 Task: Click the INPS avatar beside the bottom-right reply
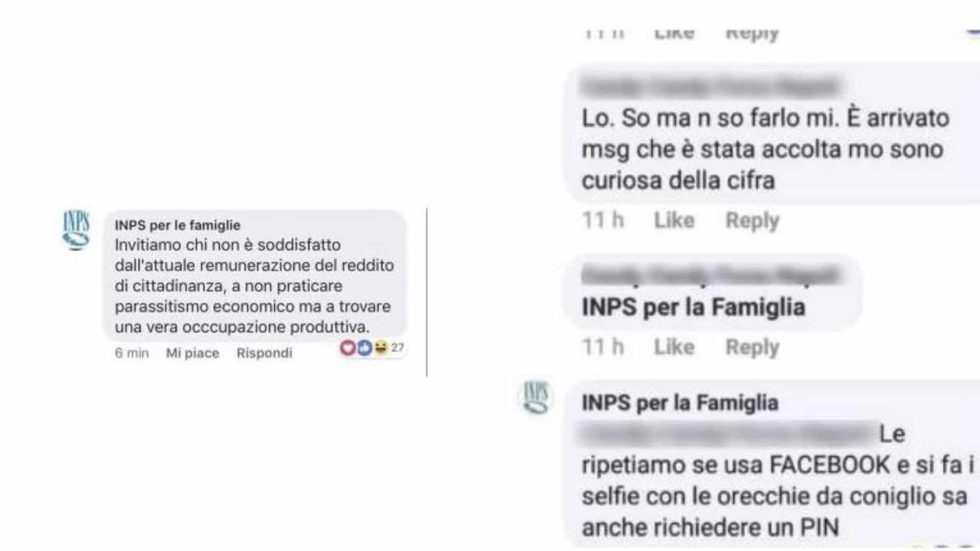coord(535,397)
